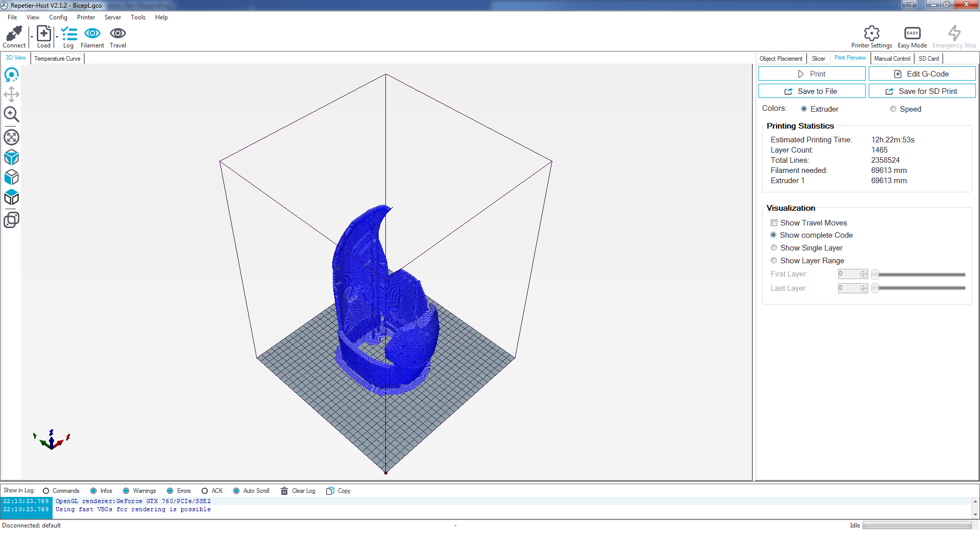Image resolution: width=980 pixels, height=551 pixels.
Task: Select the zoom magnifier tool
Action: pos(11,114)
